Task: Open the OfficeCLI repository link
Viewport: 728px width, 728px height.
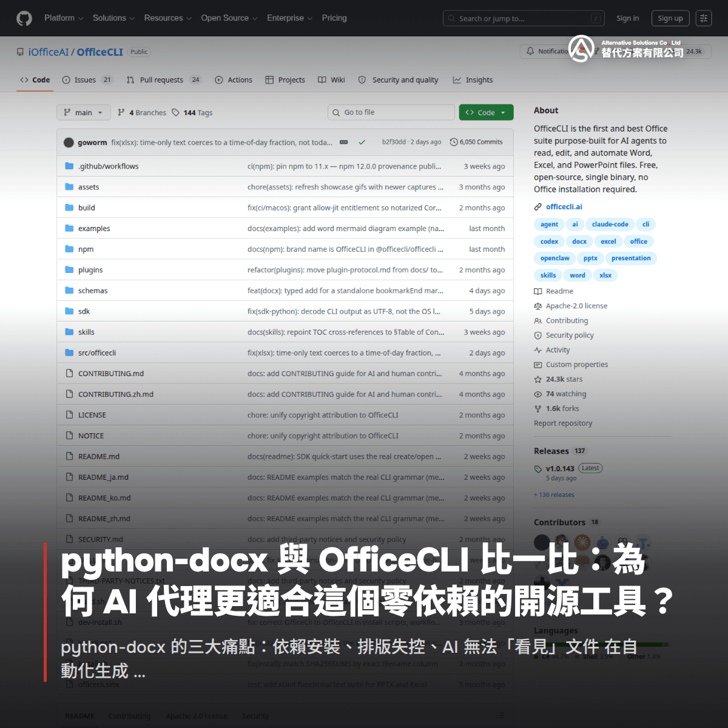Action: click(100, 52)
